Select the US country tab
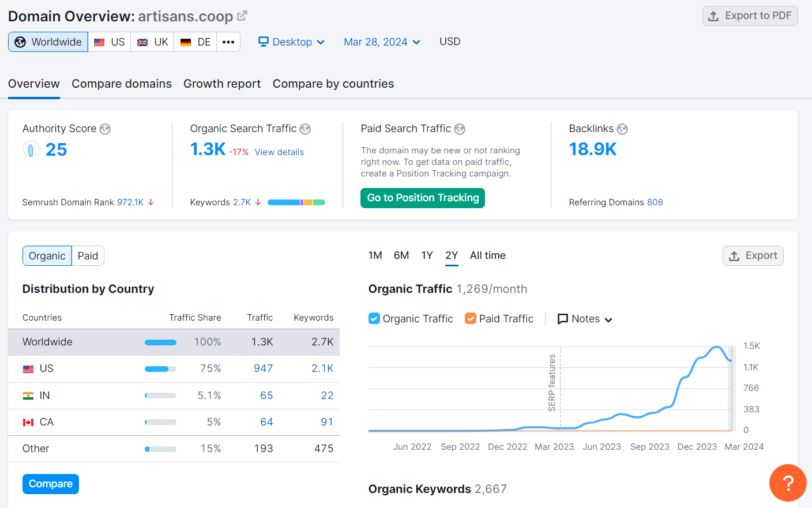 [x=109, y=42]
